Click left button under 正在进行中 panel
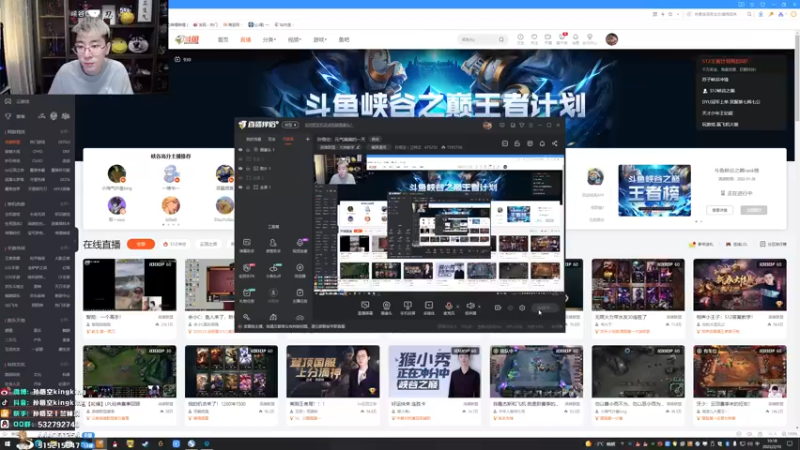 [719, 210]
